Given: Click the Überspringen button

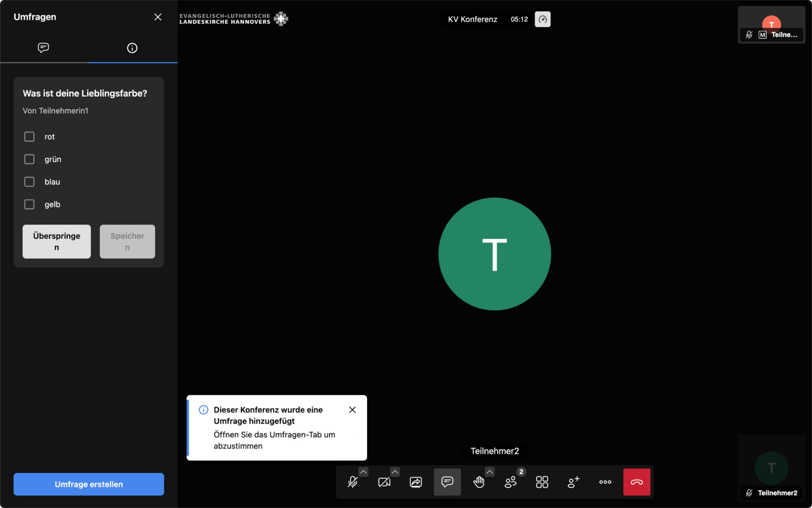Looking at the screenshot, I should [x=57, y=242].
